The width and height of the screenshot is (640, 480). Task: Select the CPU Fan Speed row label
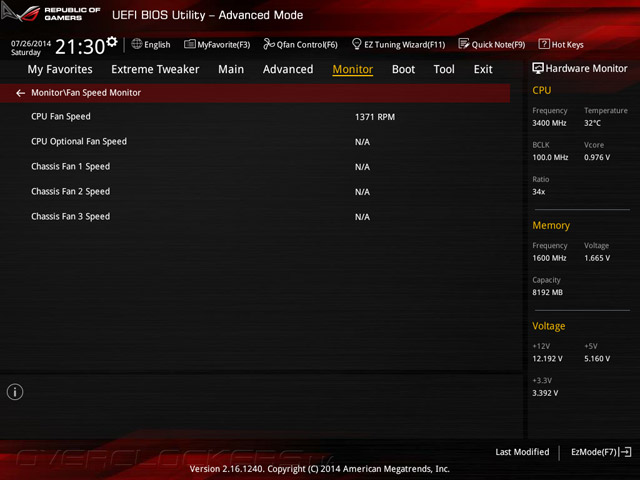(x=61, y=117)
